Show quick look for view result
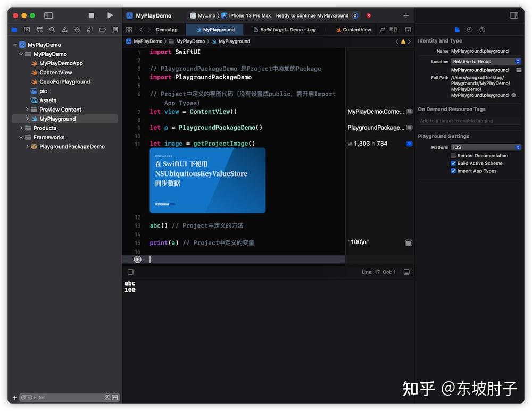 click(x=409, y=112)
